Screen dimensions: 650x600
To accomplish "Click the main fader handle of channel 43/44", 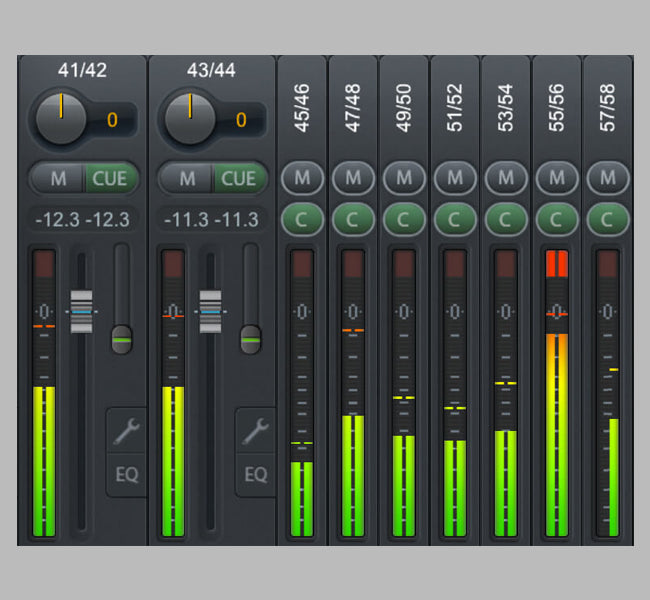I will (x=211, y=311).
